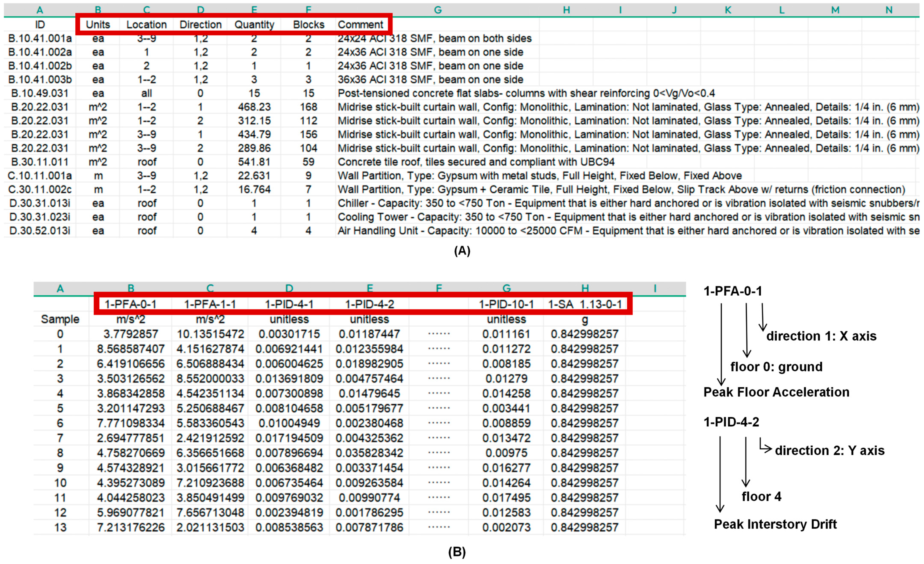Click the 1-PFA-1-1 header cell
Viewport: 924px width, 564px height.
[210, 304]
